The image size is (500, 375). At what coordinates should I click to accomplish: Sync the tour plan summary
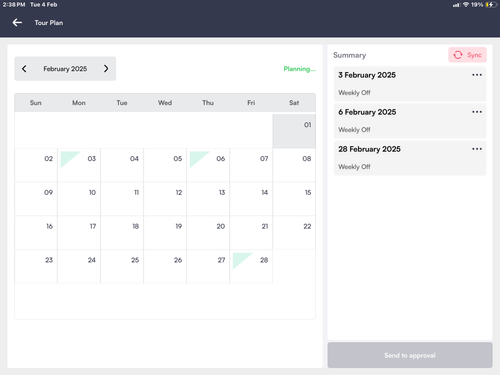pyautogui.click(x=467, y=55)
